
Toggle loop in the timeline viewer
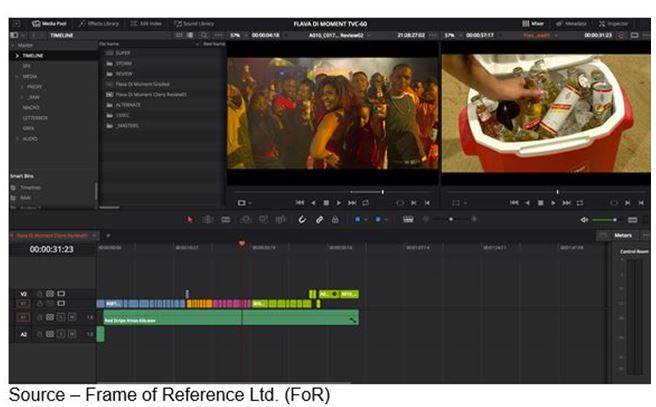pyautogui.click(x=580, y=203)
